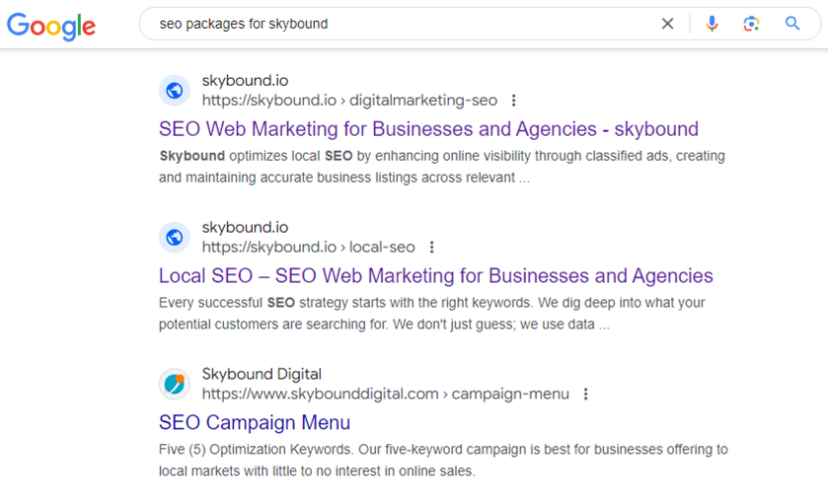828x504 pixels.
Task: Open the 'Local SEO – SEO Web Marketing' result
Action: click(x=435, y=276)
